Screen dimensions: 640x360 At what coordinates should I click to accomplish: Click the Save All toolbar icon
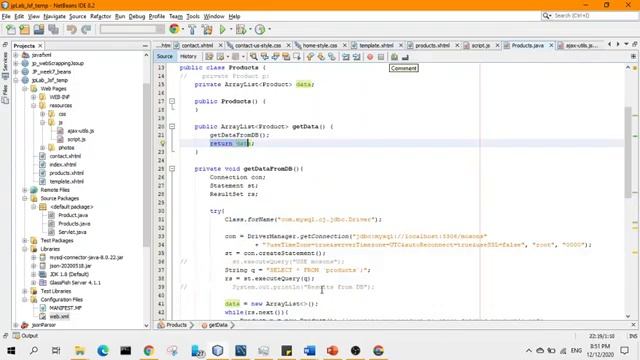53,29
